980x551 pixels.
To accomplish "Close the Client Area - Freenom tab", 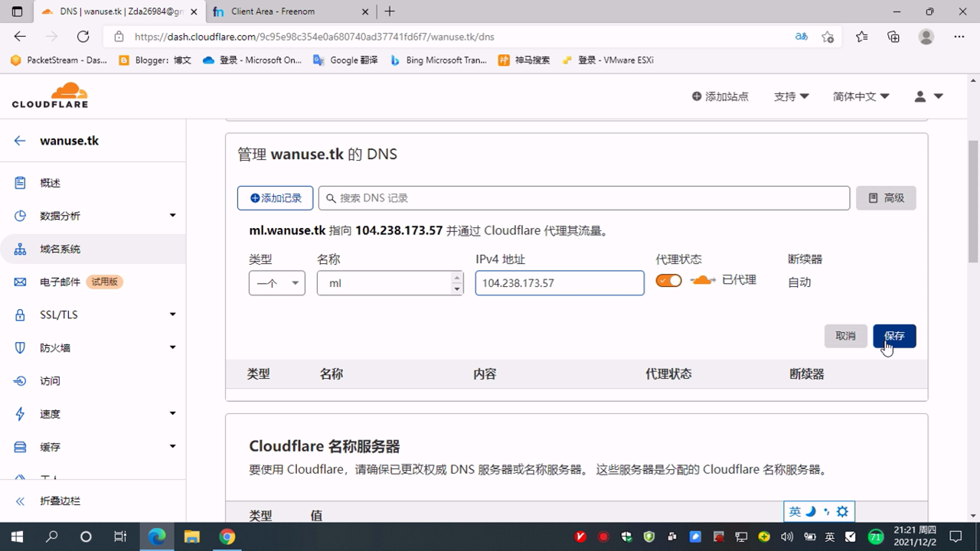I will (364, 11).
